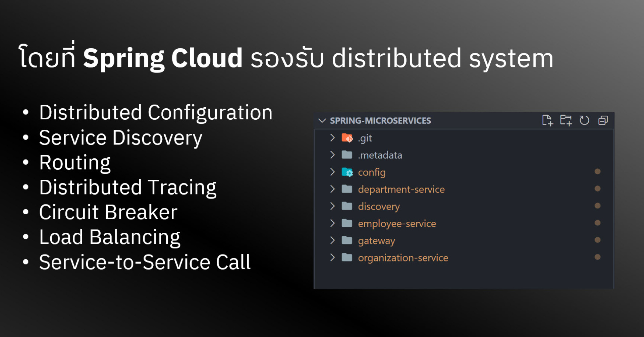Expand the .git folder chevron

[x=332, y=137]
